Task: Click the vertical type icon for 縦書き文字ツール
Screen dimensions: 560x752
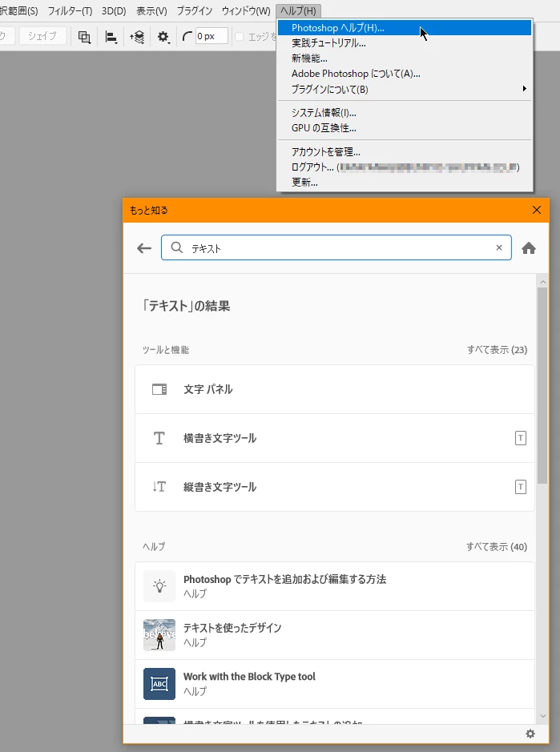Action: click(x=159, y=487)
